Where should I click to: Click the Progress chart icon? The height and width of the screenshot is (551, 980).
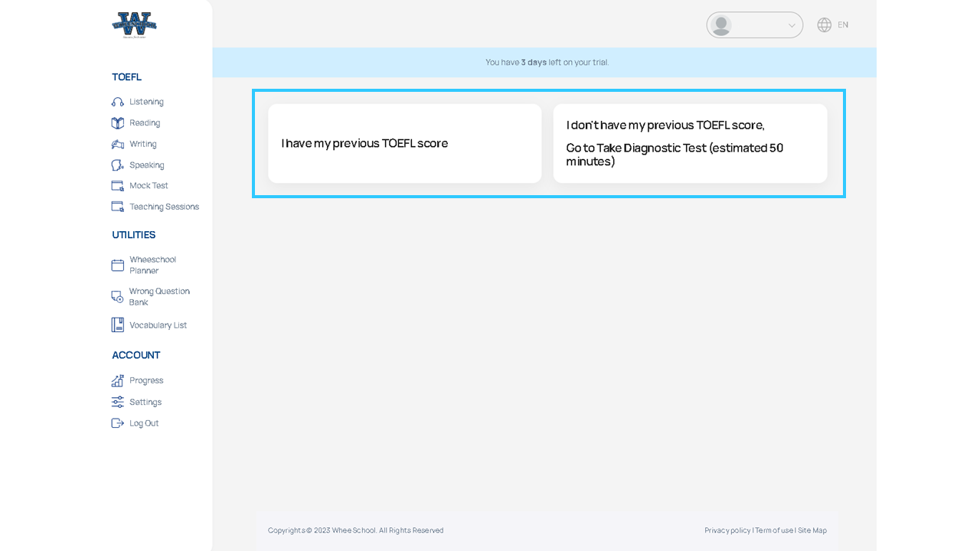coord(117,380)
